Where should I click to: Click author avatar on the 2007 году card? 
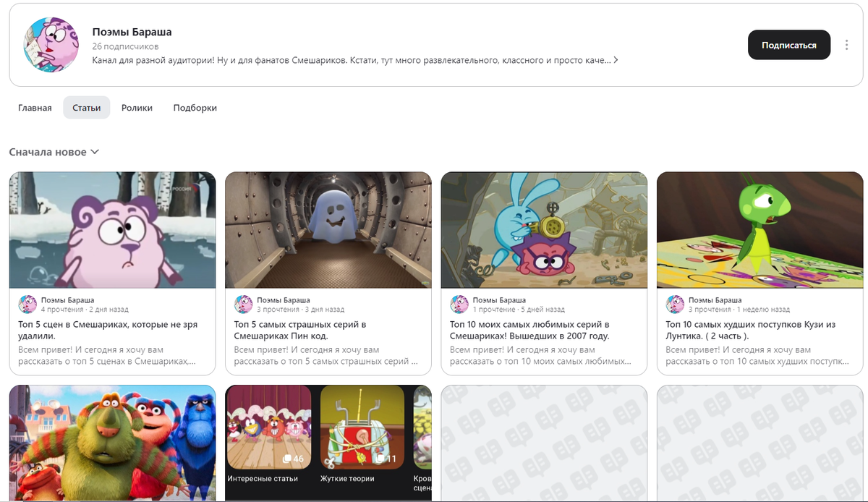(x=459, y=305)
